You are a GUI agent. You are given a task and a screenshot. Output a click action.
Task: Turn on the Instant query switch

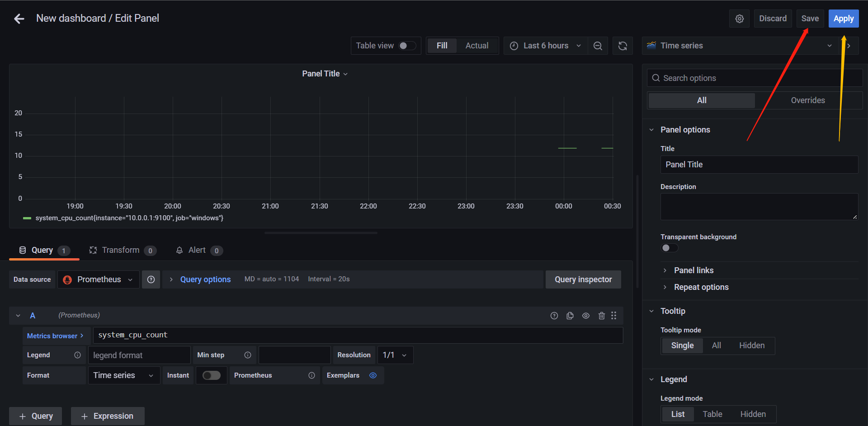[212, 375]
